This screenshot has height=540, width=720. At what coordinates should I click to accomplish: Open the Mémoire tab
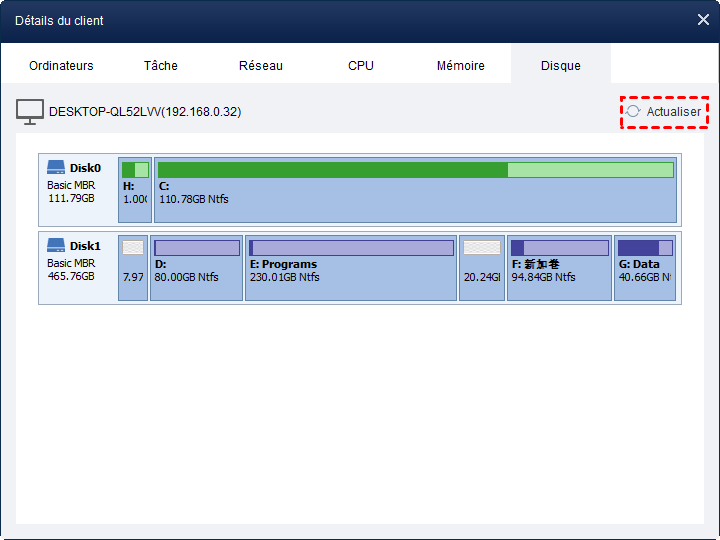pyautogui.click(x=461, y=66)
